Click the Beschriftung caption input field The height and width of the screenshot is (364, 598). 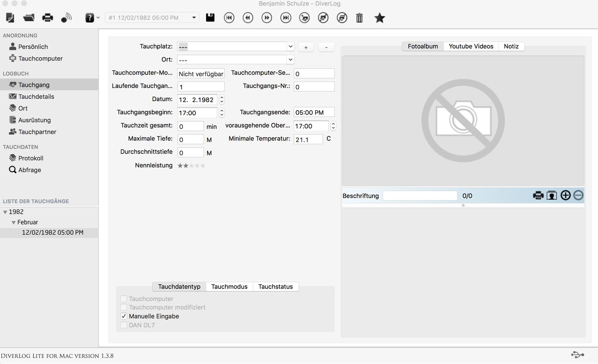420,196
